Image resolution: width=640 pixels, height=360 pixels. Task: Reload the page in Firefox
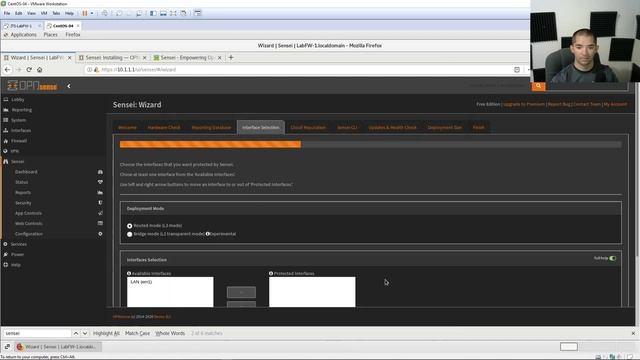tap(29, 70)
